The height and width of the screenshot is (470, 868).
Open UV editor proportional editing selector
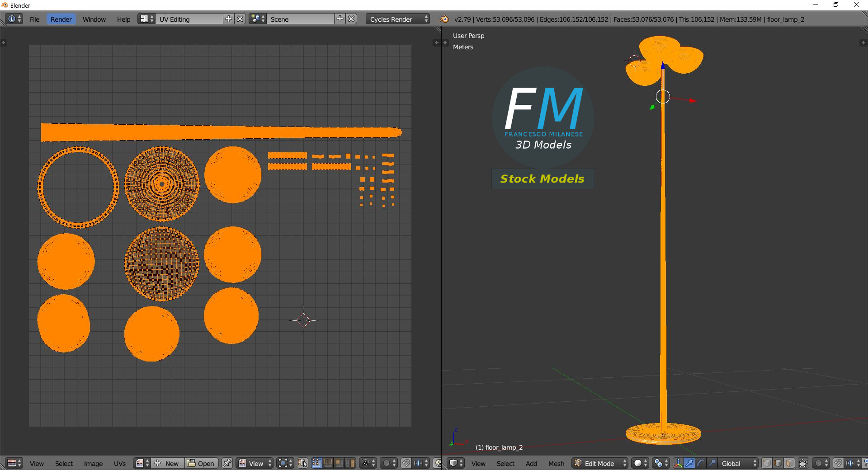coord(389,463)
